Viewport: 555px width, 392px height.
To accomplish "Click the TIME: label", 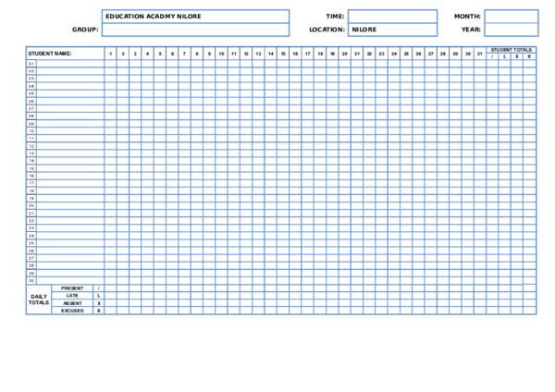I will [335, 17].
